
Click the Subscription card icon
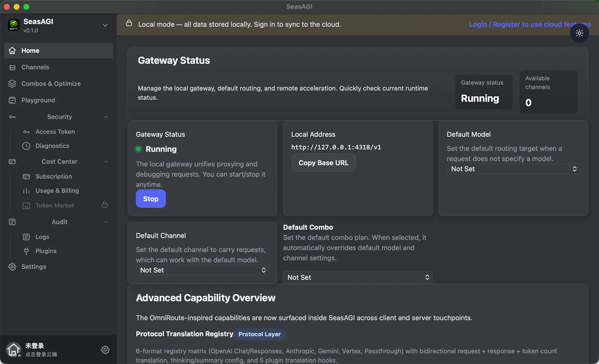(x=26, y=177)
